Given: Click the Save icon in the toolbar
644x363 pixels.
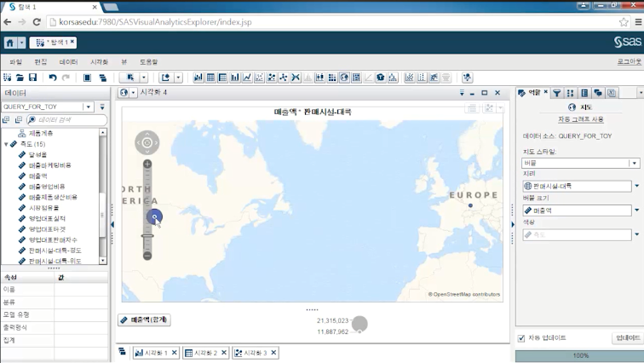Looking at the screenshot, I should [32, 78].
